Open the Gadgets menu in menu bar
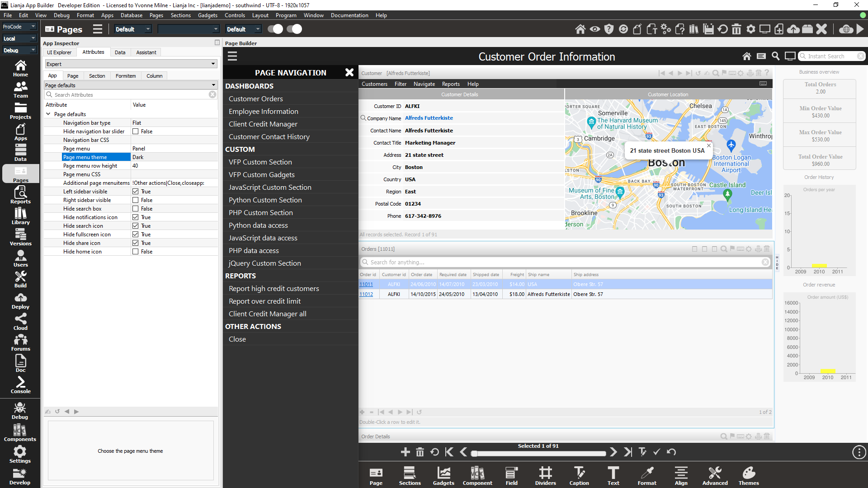The height and width of the screenshot is (488, 868). pos(208,15)
